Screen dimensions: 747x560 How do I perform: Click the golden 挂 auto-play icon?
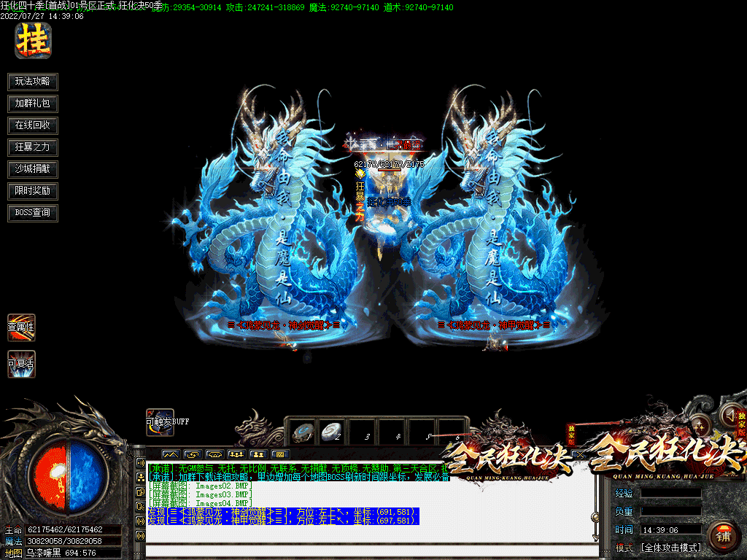(33, 40)
